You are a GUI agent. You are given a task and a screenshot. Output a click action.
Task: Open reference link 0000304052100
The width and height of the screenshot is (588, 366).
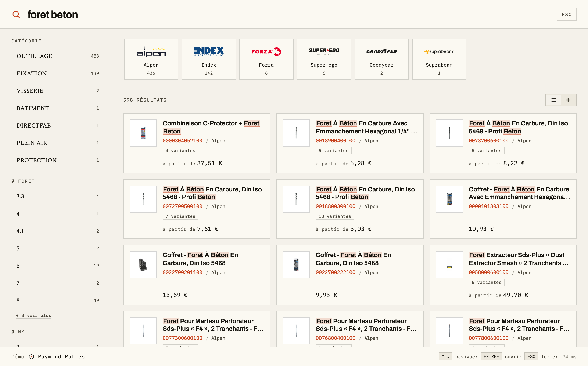182,141
